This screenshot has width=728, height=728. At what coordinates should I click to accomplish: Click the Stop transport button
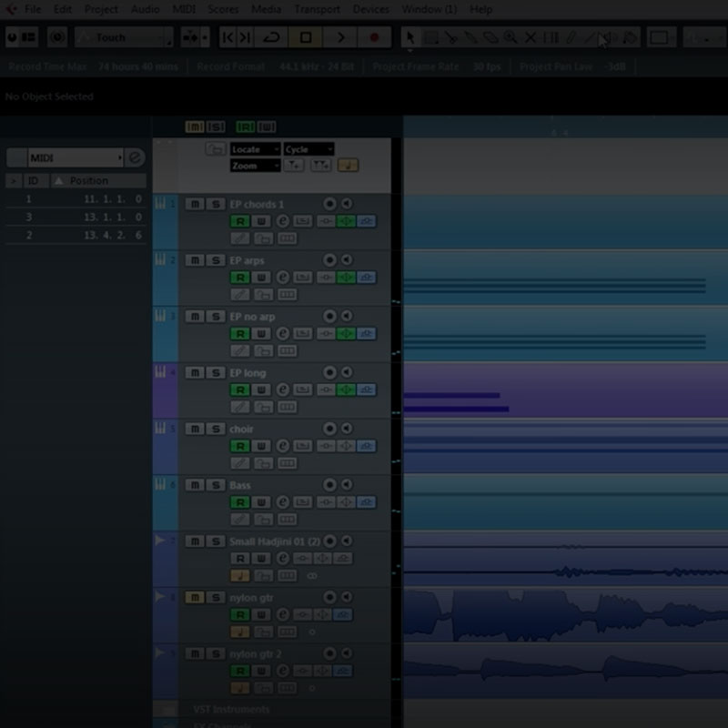tap(306, 37)
